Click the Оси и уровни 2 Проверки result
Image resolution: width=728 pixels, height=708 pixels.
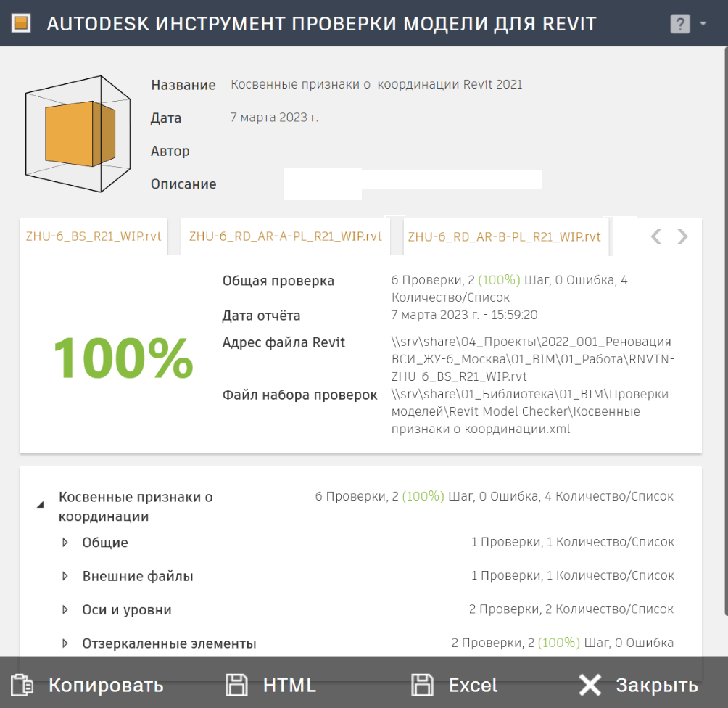point(571,609)
